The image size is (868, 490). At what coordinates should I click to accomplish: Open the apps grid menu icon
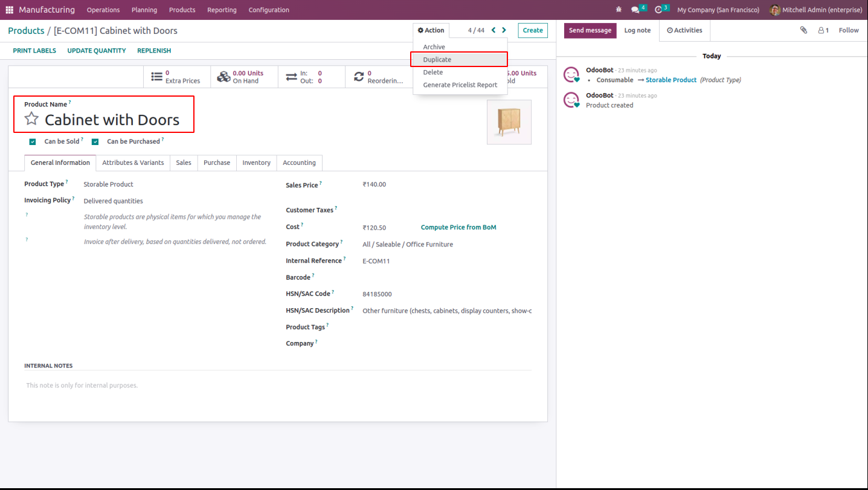tap(9, 10)
